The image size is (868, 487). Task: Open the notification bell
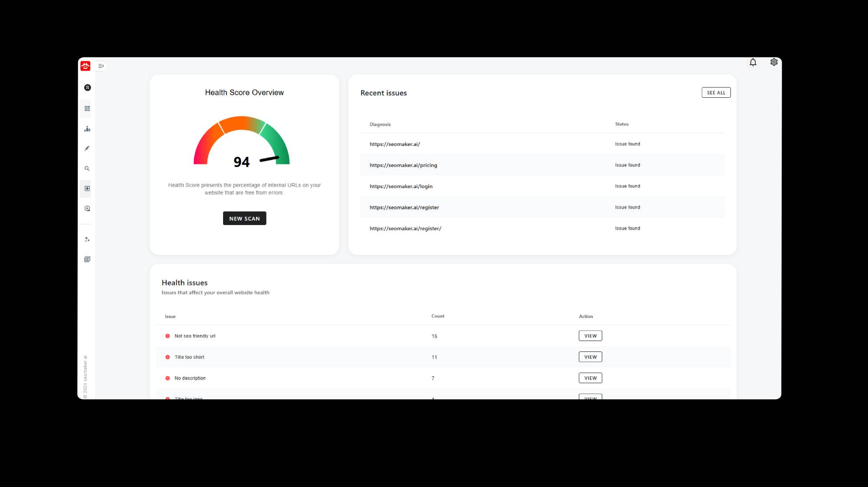(x=753, y=62)
